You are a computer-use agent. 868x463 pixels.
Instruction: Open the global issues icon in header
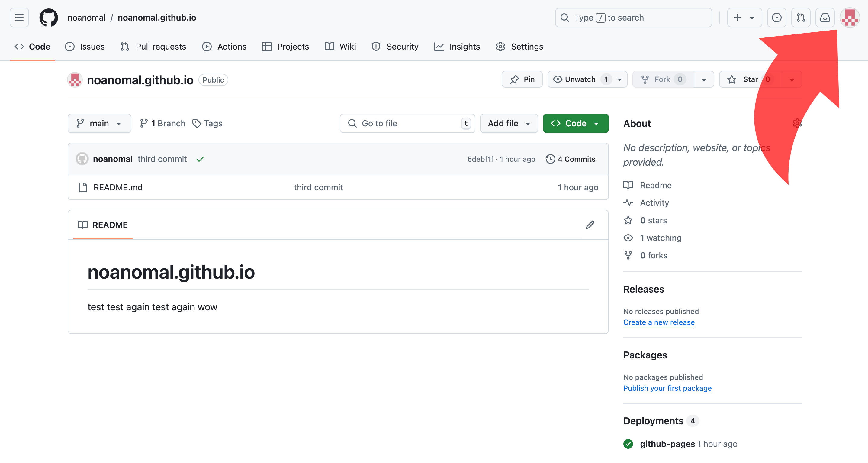[776, 18]
